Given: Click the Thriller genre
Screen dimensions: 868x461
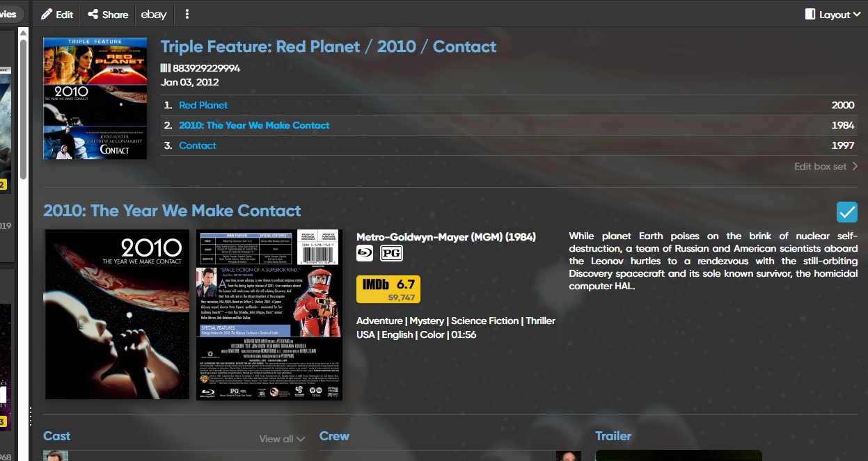Looking at the screenshot, I should point(541,321).
